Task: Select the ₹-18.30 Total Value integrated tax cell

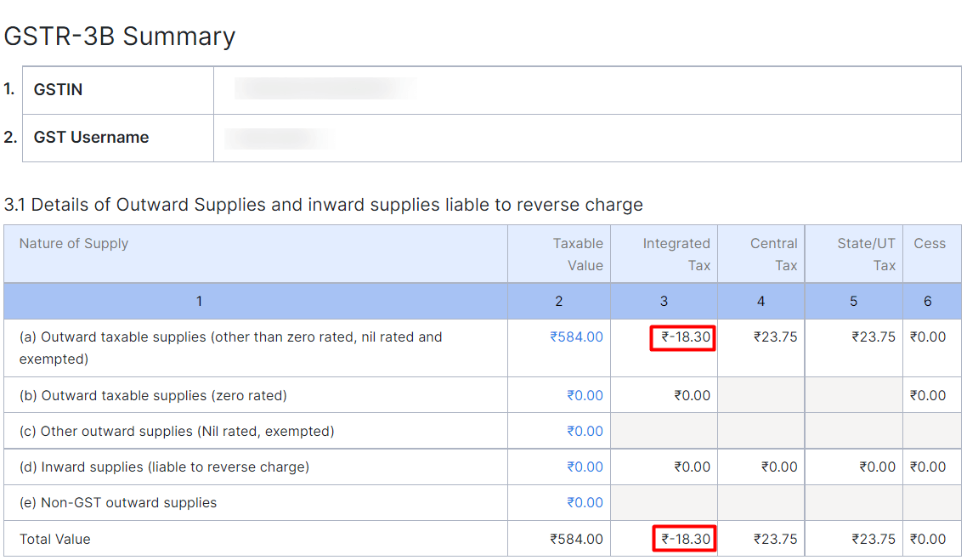Action: 683,538
